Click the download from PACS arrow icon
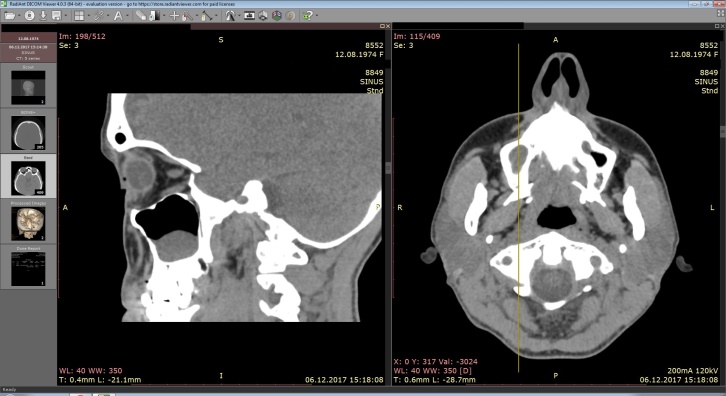This screenshot has height=396, width=726. tap(43, 16)
